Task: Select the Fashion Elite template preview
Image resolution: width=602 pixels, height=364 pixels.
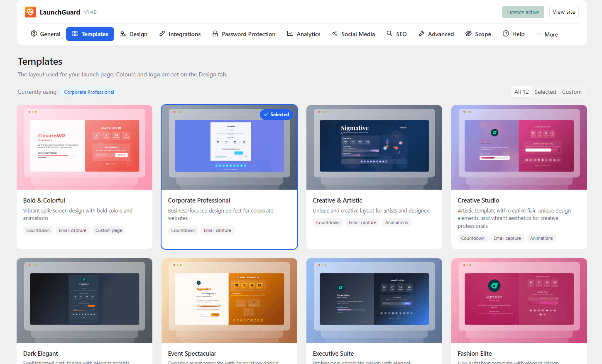Action: [x=519, y=300]
